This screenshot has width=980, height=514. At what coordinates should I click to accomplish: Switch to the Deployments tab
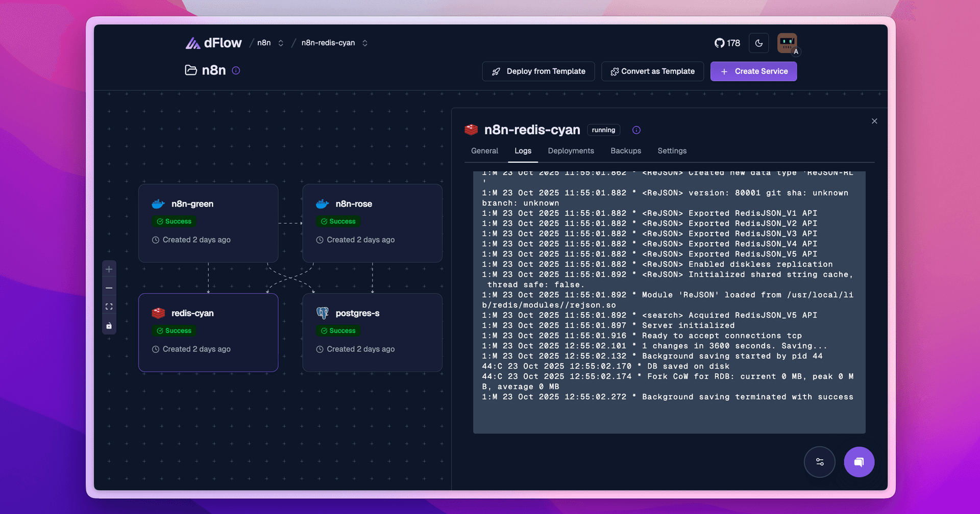(x=571, y=151)
